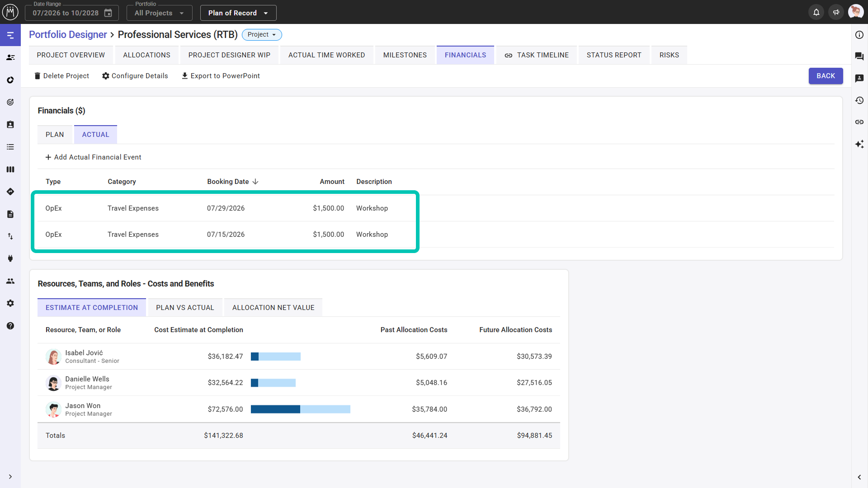
Task: Click the calendar icon in Date Range
Action: (108, 13)
